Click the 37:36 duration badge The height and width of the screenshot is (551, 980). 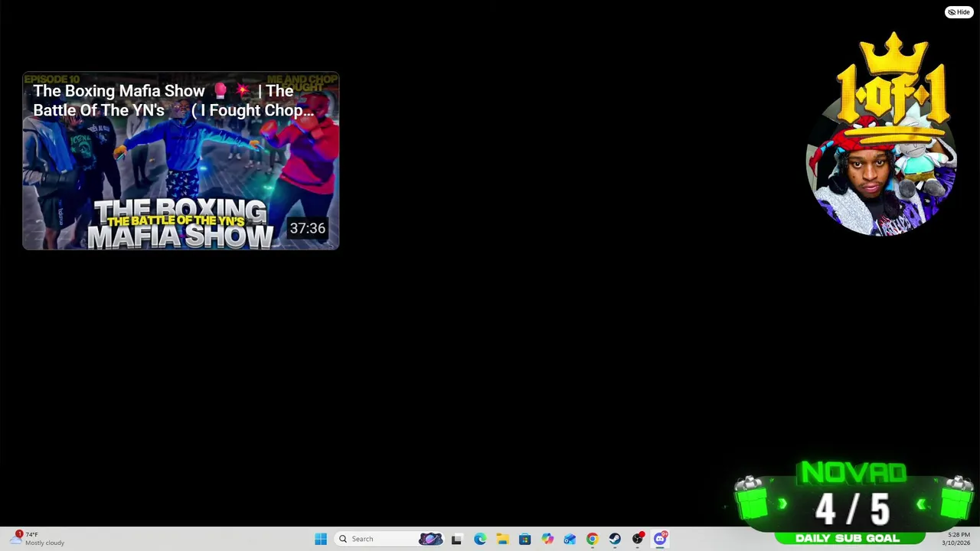coord(307,228)
